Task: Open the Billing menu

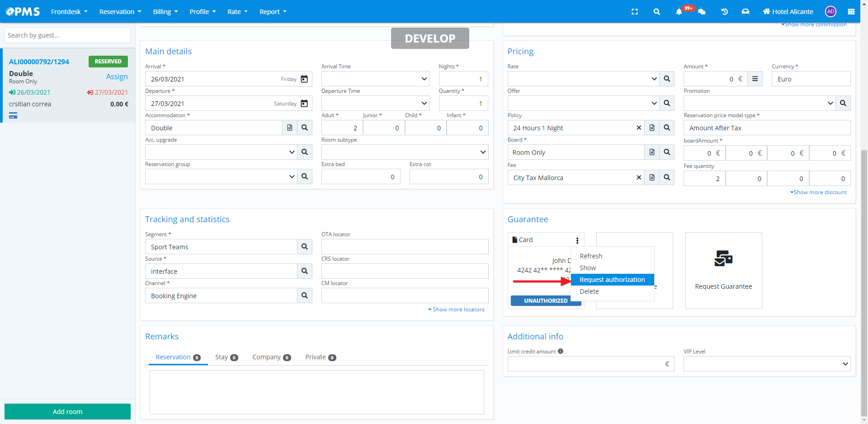Action: [x=165, y=12]
